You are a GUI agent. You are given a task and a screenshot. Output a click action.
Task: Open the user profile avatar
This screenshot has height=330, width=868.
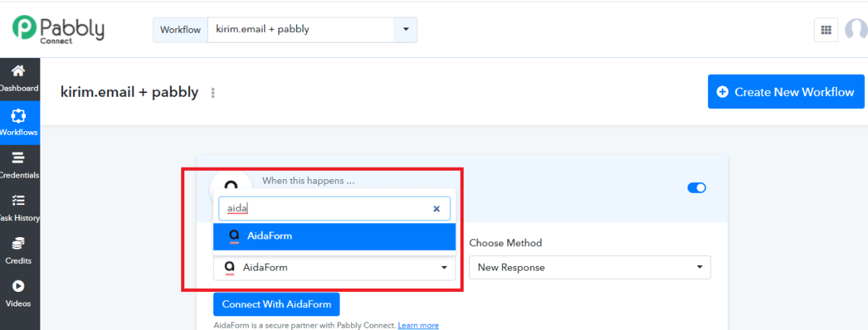pos(857,30)
